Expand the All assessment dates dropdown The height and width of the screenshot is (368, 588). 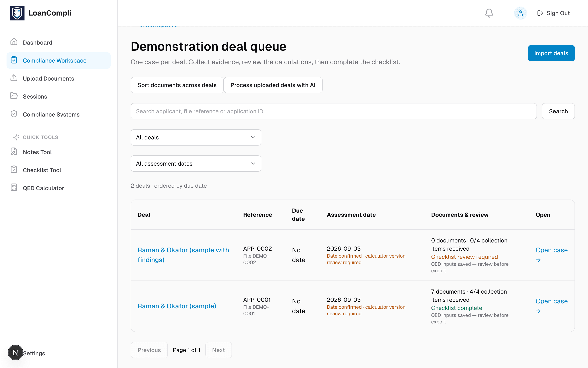[196, 164]
